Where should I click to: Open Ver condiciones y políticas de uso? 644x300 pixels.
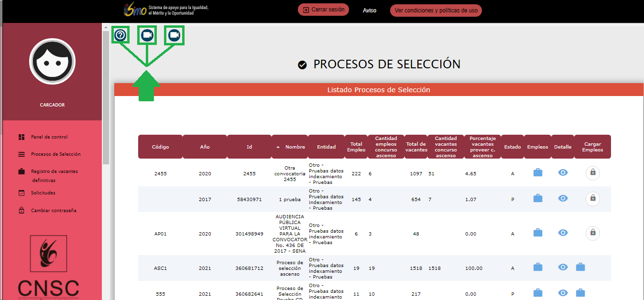[436, 11]
